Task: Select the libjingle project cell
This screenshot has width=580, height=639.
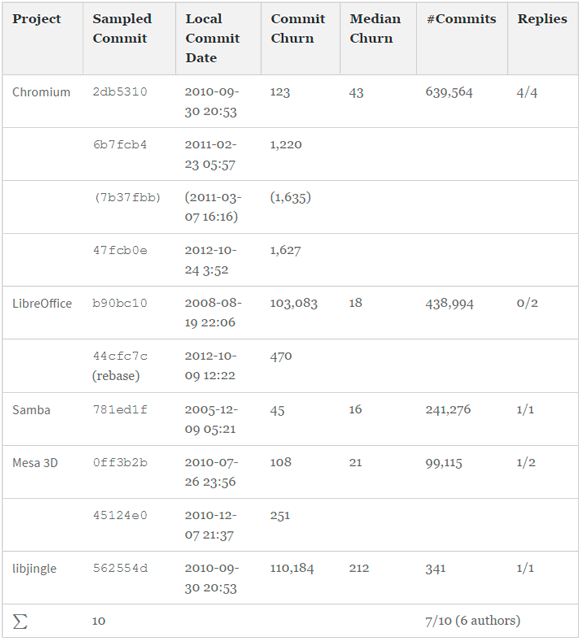Action: (x=34, y=569)
